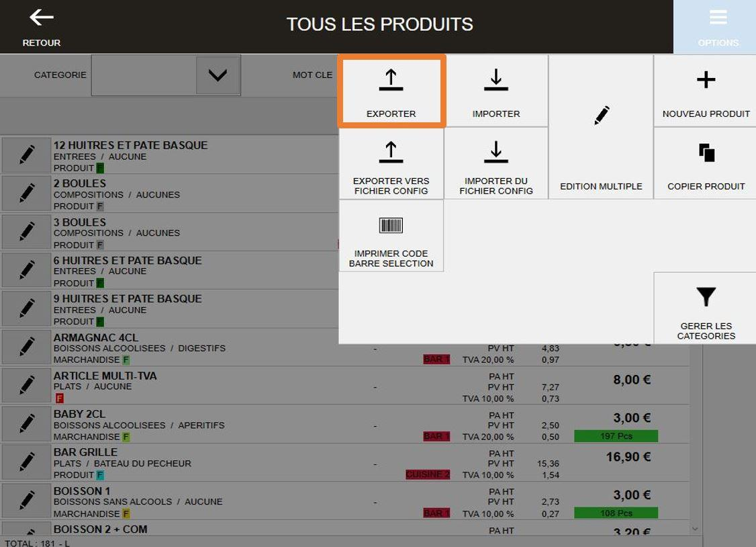Open GERER LES CATEGORIES filter option
This screenshot has width=756, height=547.
point(706,308)
